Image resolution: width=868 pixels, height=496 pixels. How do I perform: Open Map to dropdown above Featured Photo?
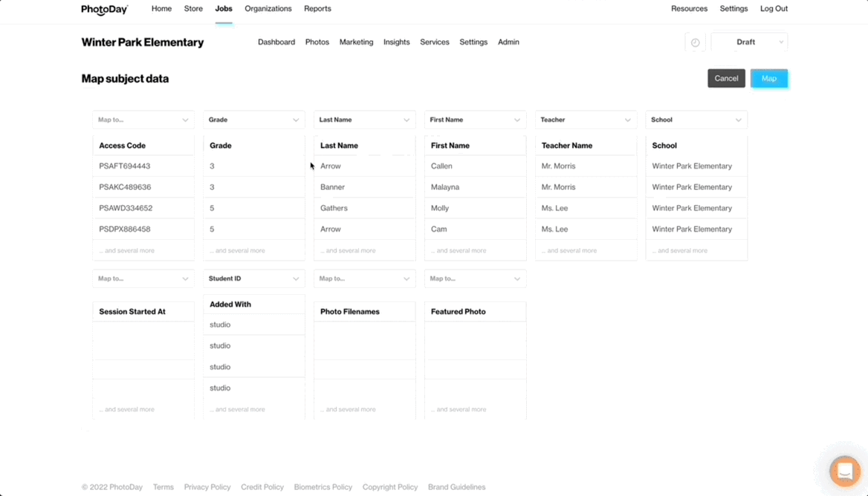click(475, 278)
